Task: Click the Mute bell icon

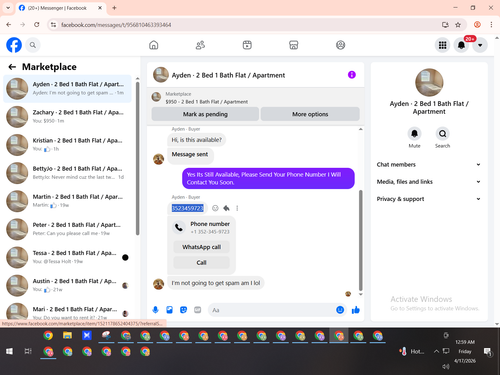Action: (x=414, y=134)
